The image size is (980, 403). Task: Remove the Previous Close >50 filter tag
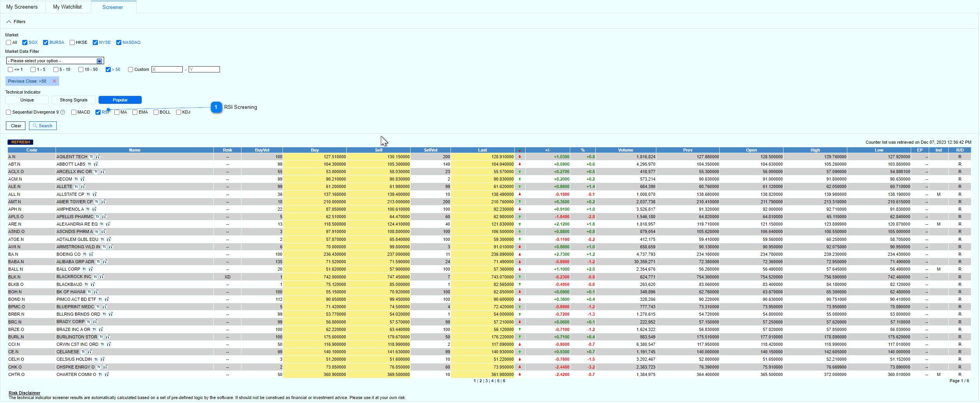54,81
